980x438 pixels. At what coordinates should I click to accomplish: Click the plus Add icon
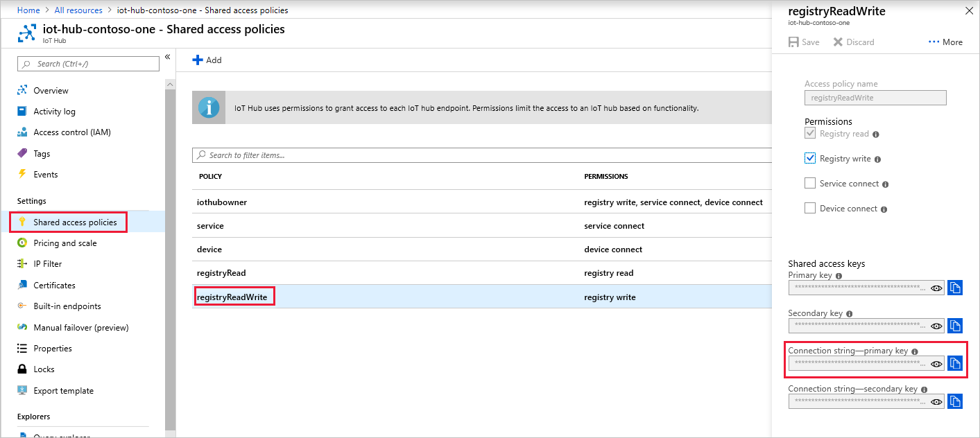pos(198,60)
